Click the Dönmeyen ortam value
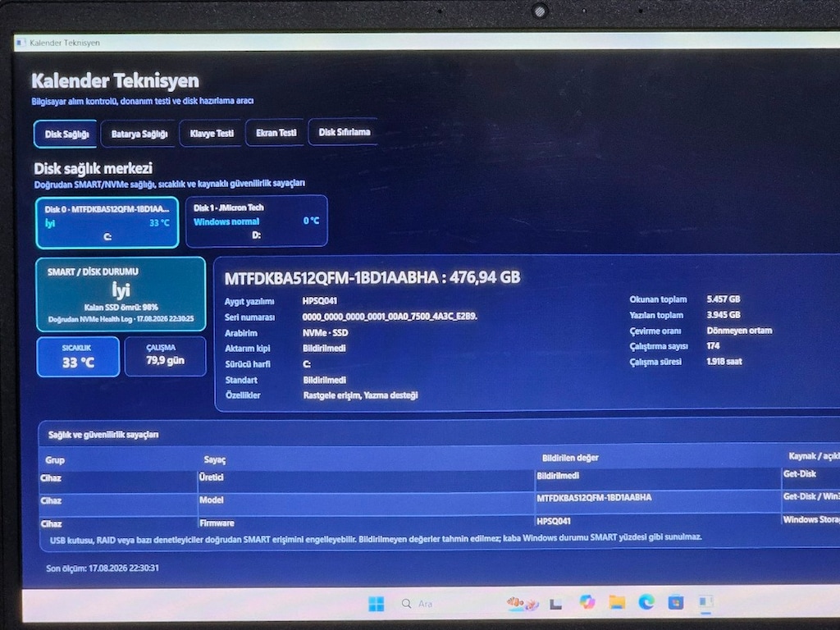The image size is (840, 630). click(x=739, y=330)
